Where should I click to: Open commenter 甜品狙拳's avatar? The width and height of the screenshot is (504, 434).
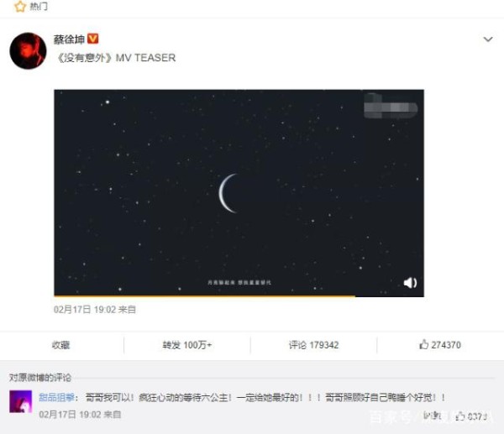(20, 401)
